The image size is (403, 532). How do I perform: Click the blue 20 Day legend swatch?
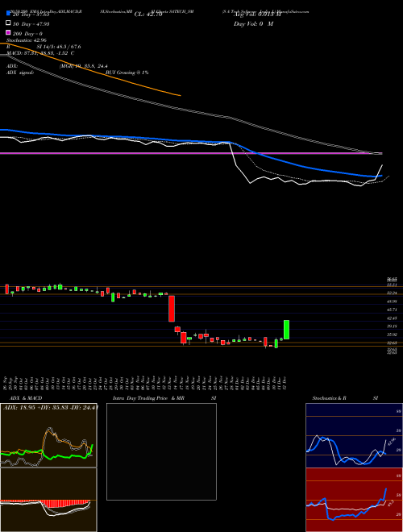tap(8, 13)
